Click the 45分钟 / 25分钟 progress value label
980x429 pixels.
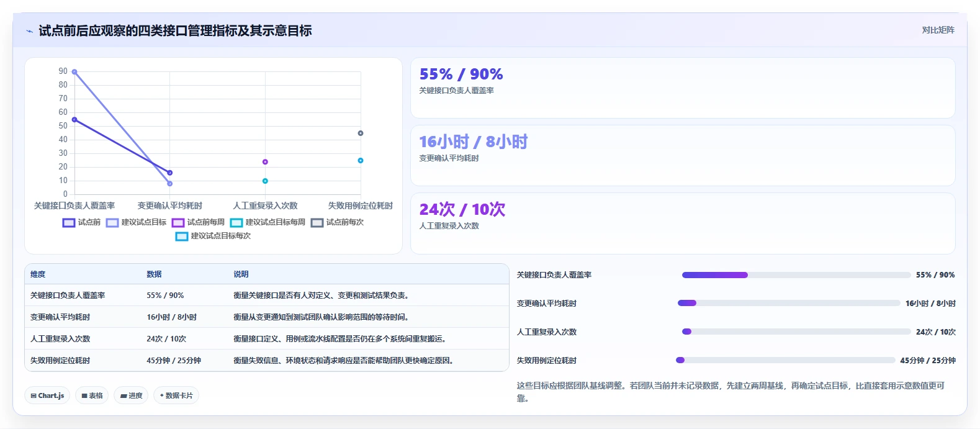[928, 361]
